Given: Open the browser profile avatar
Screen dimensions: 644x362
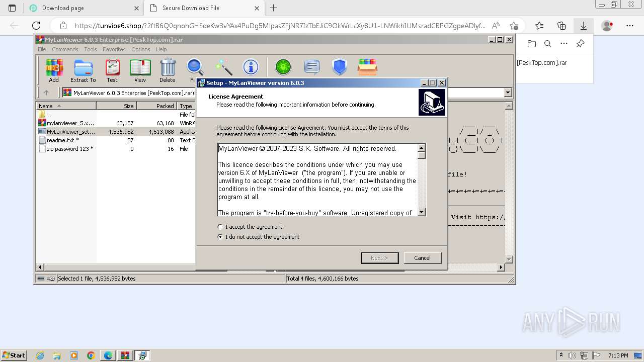Looking at the screenshot, I should click(607, 26).
